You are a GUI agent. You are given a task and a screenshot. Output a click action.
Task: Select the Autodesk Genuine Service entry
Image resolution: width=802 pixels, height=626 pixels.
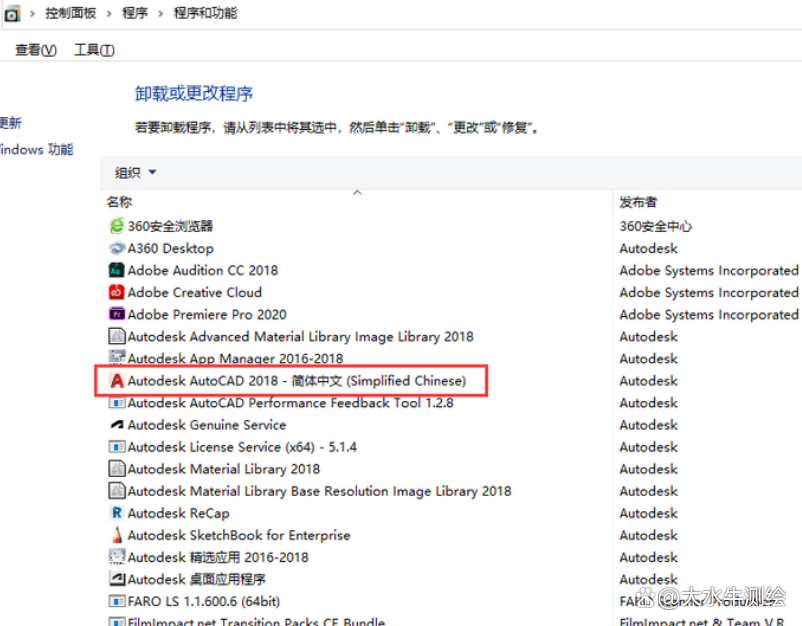(x=207, y=424)
